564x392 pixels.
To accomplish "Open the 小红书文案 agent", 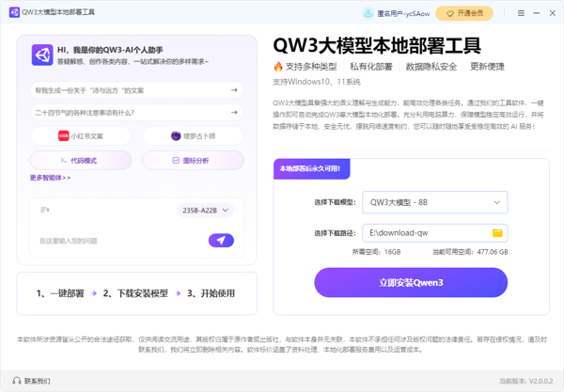I will pyautogui.click(x=82, y=136).
